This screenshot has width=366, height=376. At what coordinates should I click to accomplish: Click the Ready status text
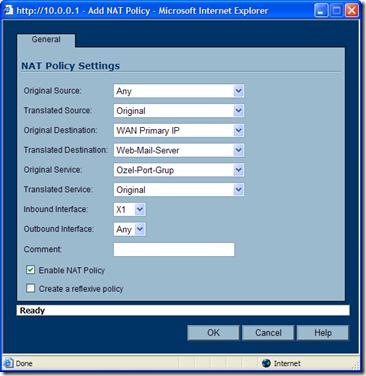[32, 310]
